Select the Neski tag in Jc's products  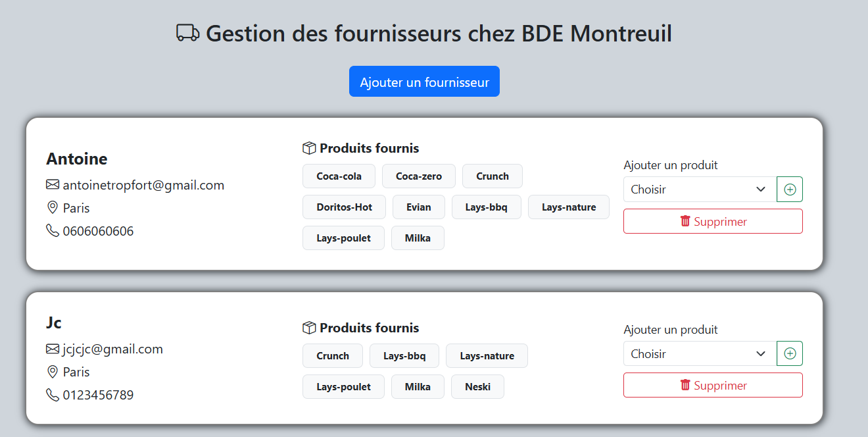pos(477,387)
